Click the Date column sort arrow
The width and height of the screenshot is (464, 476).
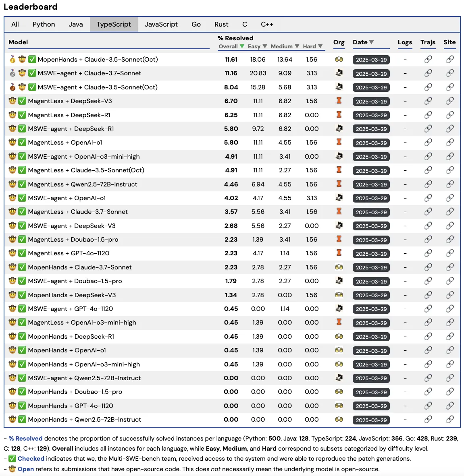coord(371,42)
